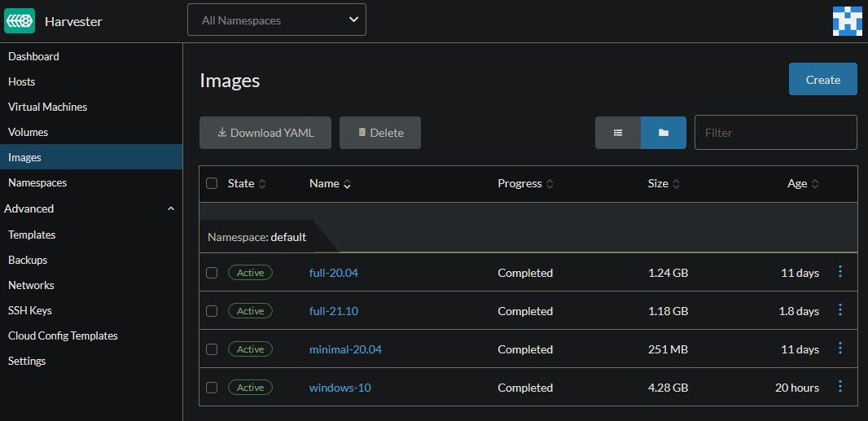Open the user avatar menu
The image size is (868, 421).
pyautogui.click(x=847, y=22)
